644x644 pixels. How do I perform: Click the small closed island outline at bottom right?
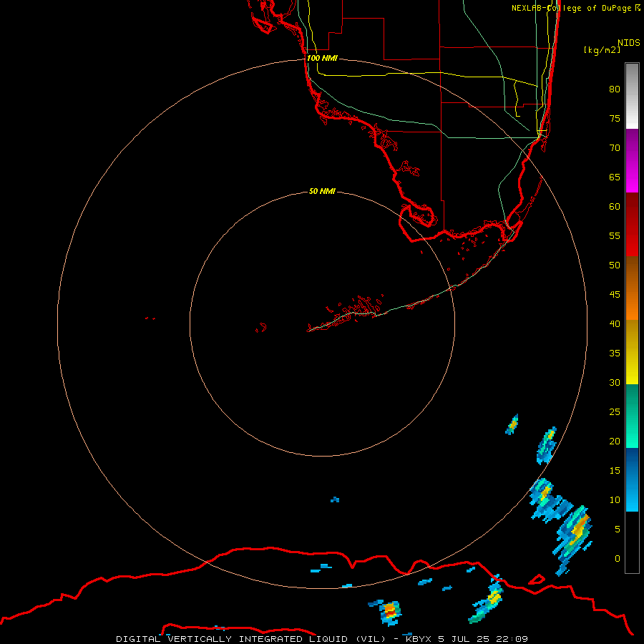(537, 580)
